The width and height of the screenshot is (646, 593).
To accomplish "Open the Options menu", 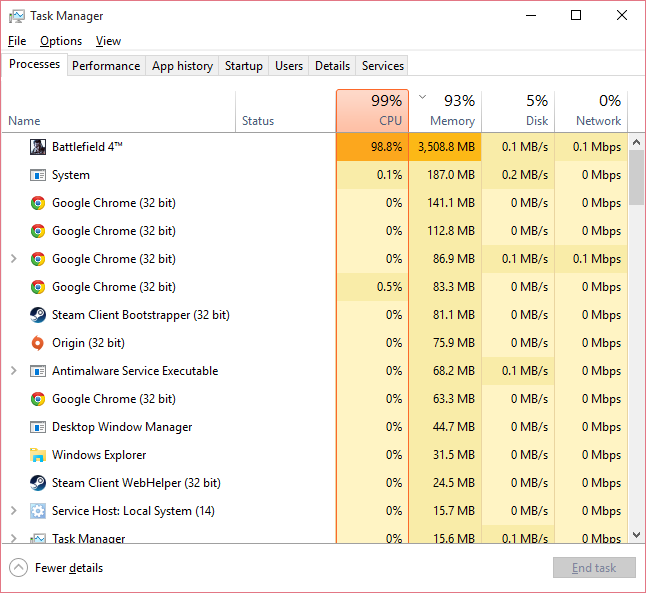I will coord(61,41).
